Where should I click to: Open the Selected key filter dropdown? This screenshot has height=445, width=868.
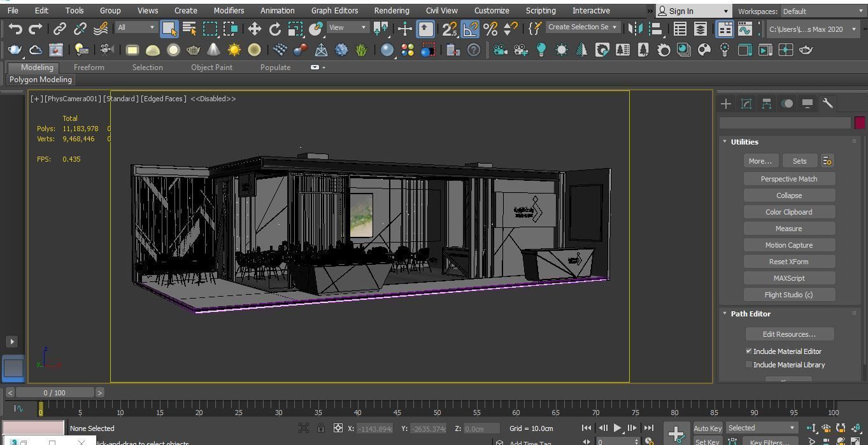click(x=762, y=428)
